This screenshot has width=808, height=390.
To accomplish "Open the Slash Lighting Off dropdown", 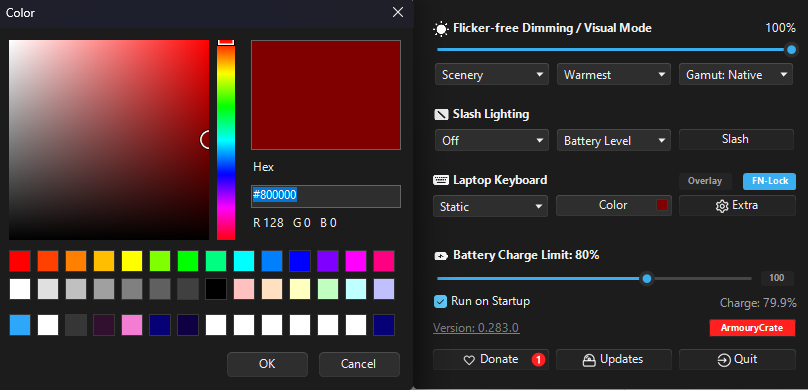I will click(491, 141).
